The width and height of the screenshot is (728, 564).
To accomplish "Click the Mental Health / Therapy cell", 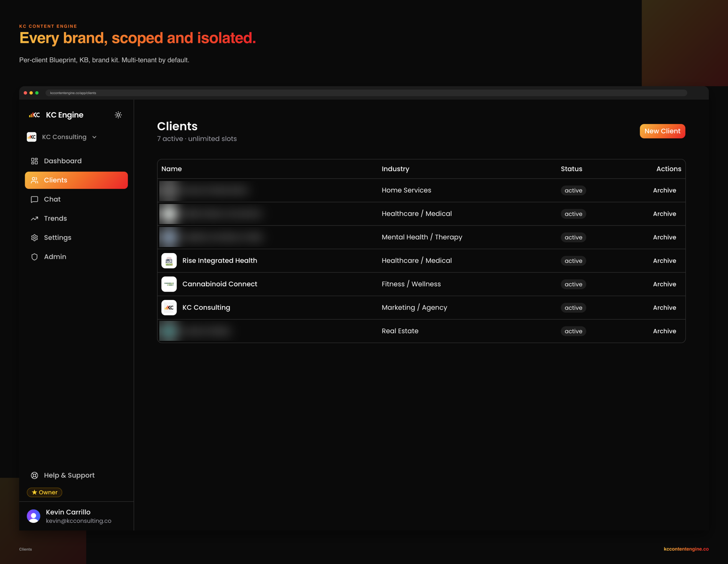I will (422, 237).
